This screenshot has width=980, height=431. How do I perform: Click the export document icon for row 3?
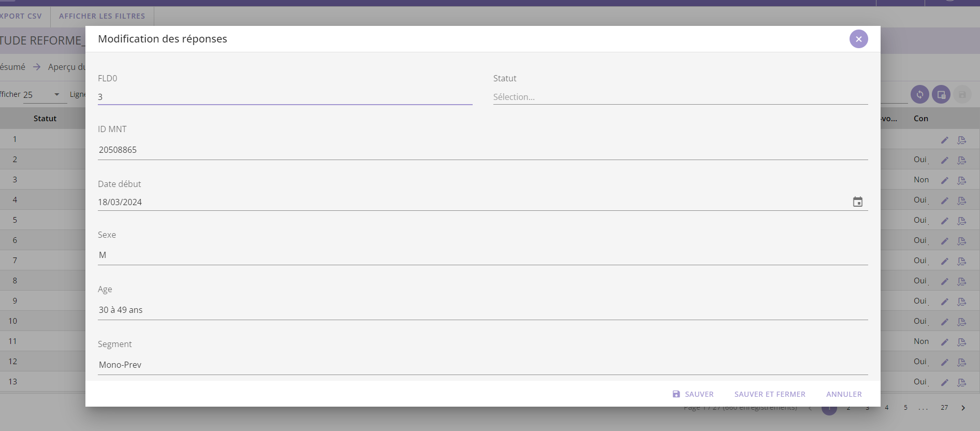pos(962,180)
